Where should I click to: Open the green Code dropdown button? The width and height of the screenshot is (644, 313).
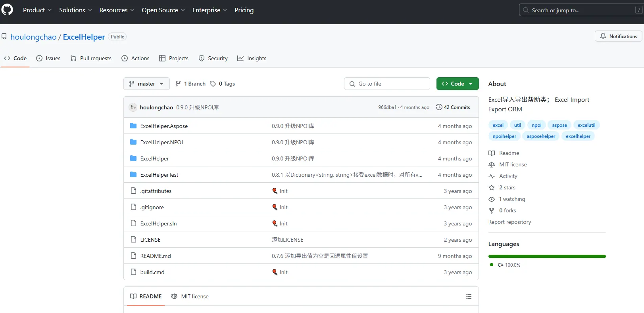tap(457, 84)
